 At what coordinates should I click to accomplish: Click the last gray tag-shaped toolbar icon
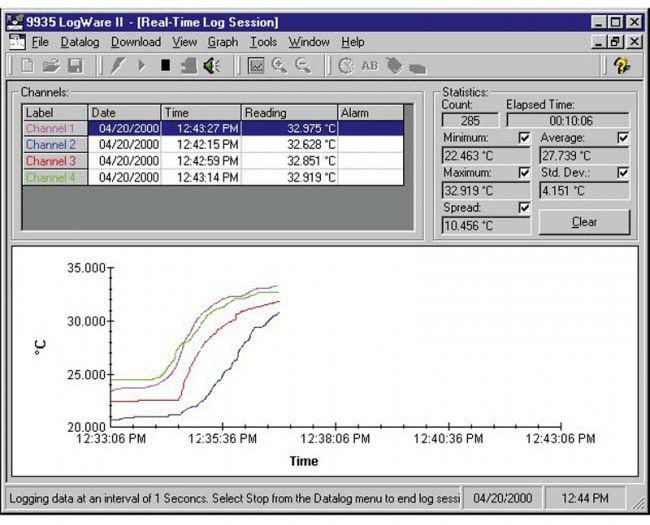(417, 68)
